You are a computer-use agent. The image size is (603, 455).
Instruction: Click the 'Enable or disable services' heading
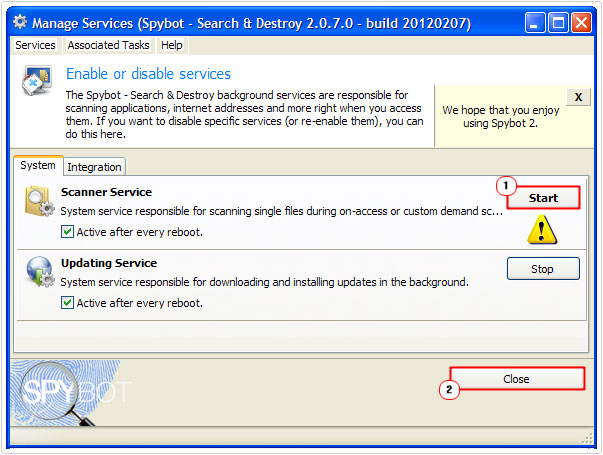tap(148, 74)
